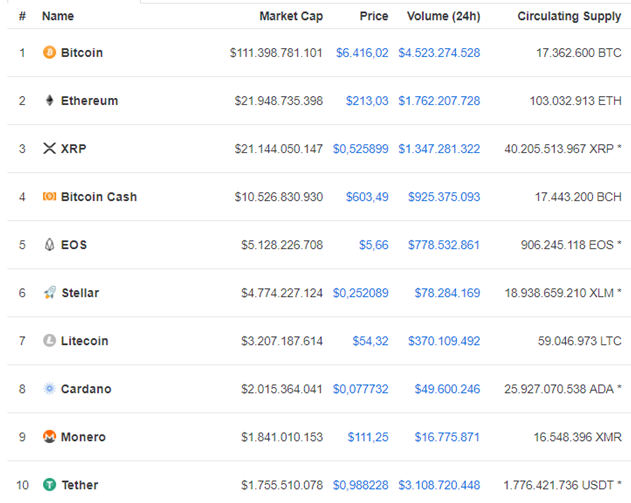
Task: Sort by Name column header
Action: (x=58, y=16)
